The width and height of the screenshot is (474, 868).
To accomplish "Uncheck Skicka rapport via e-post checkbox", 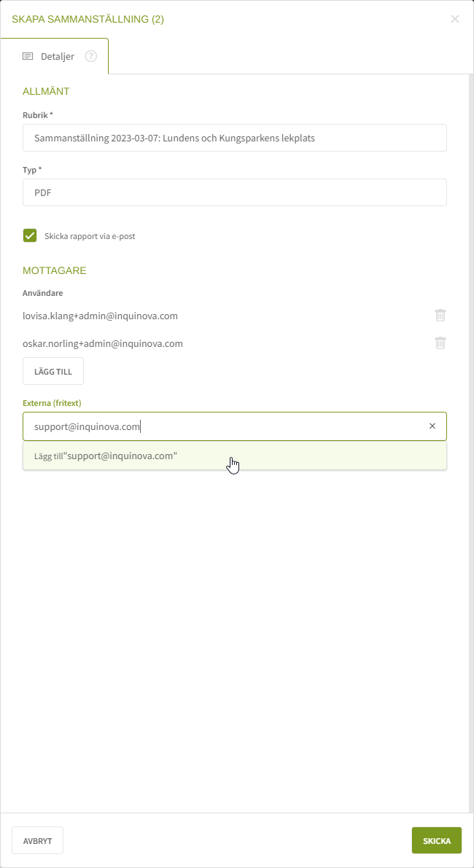I will pyautogui.click(x=30, y=235).
